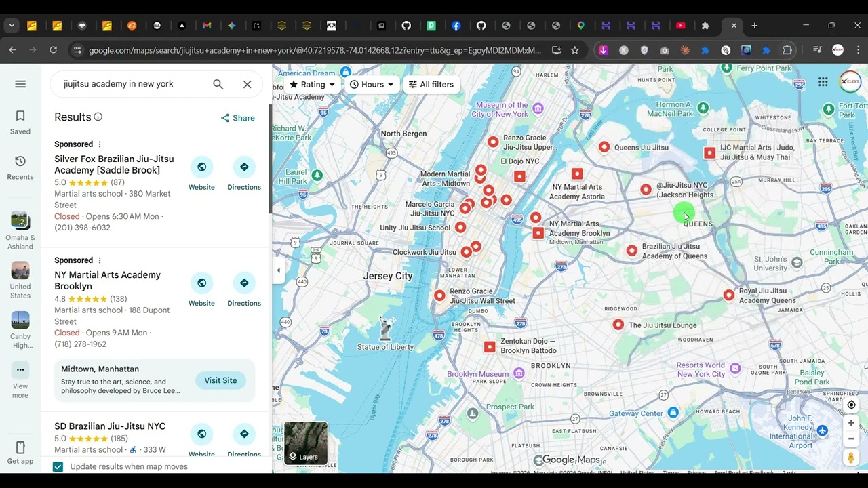Click John F. Kennedy airport marker

pyautogui.click(x=822, y=430)
